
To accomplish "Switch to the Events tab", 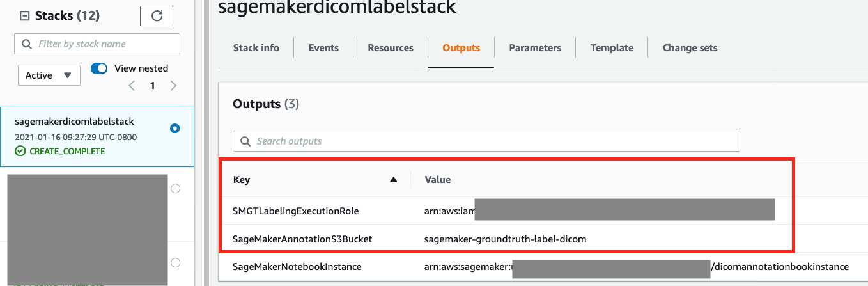I will tap(323, 48).
